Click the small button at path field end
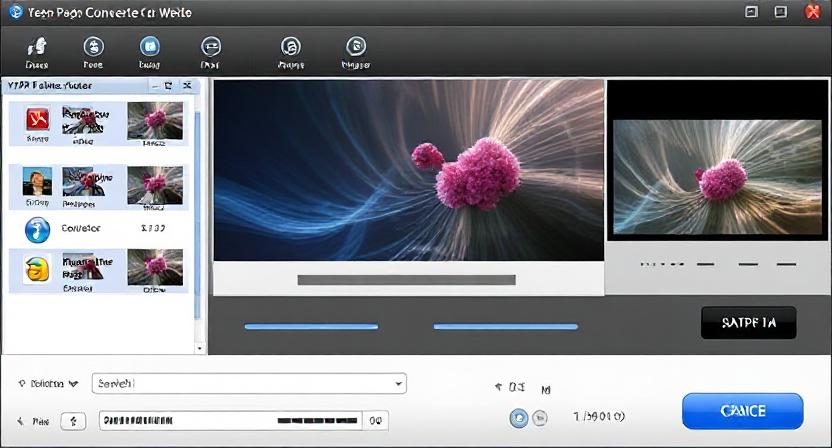 pyautogui.click(x=376, y=420)
